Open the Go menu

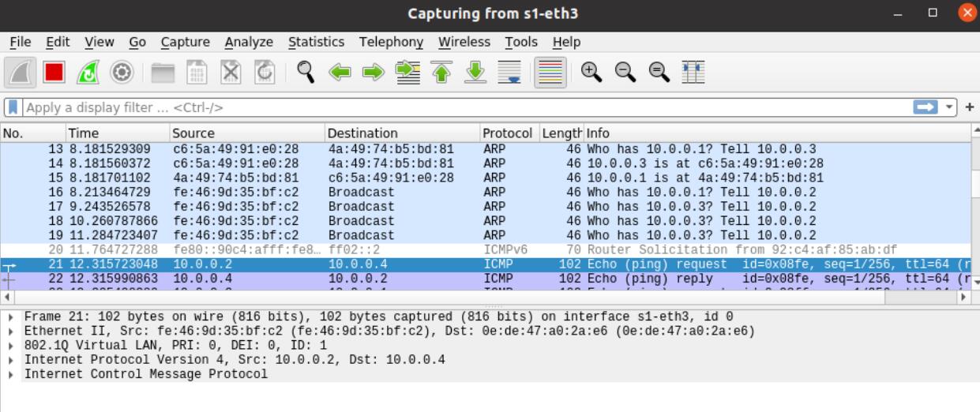pyautogui.click(x=139, y=42)
